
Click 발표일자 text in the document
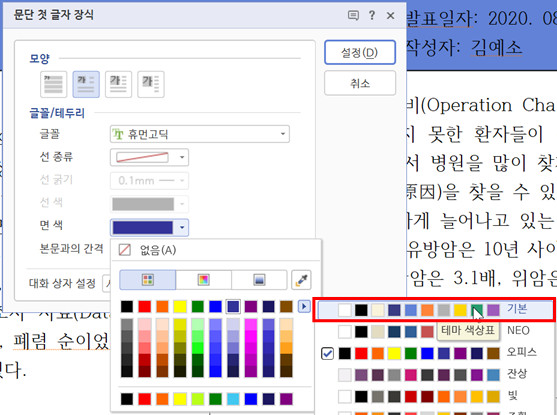(x=439, y=18)
